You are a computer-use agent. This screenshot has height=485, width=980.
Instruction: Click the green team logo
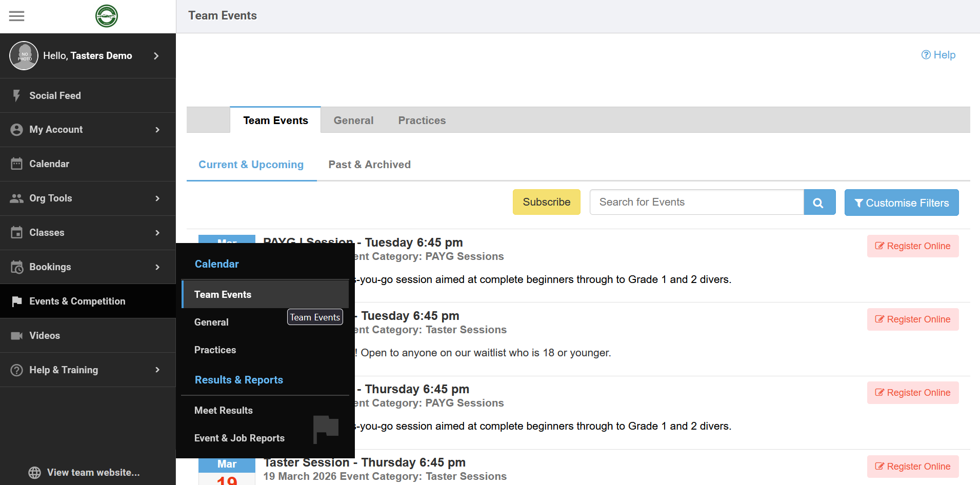click(x=107, y=16)
